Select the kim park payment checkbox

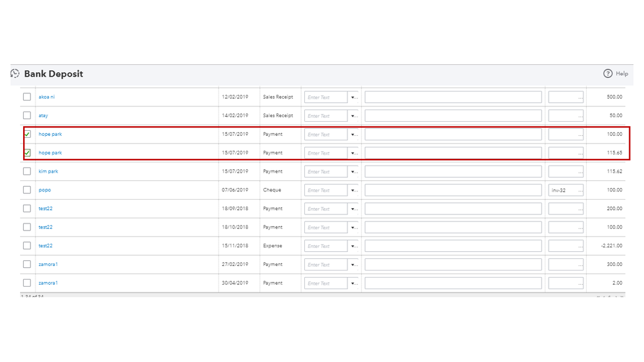(x=27, y=171)
